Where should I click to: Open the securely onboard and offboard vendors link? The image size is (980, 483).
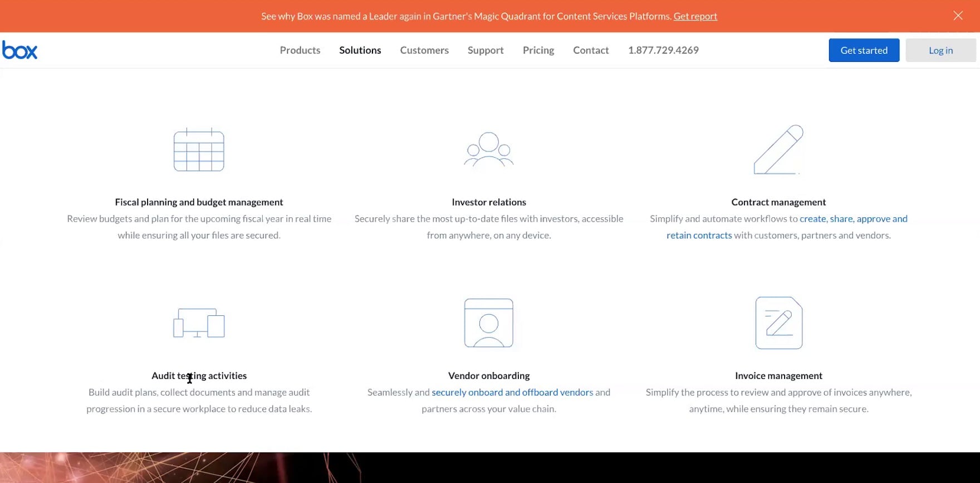(512, 392)
